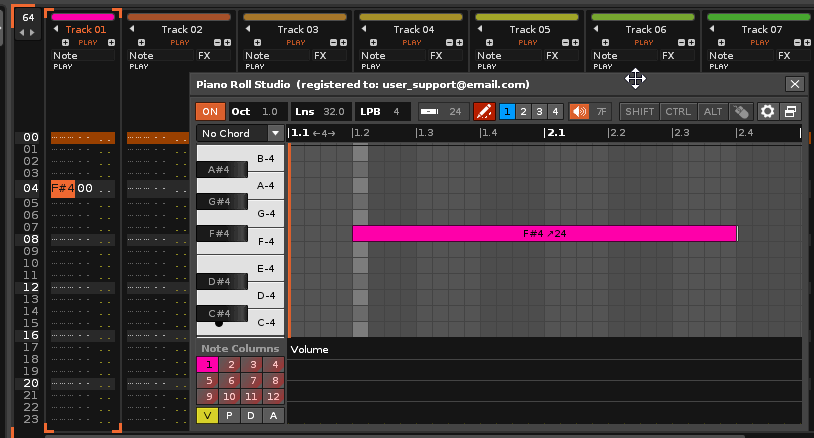This screenshot has width=814, height=438.
Task: Toggle the mouse mode icon next to ALT
Action: [x=741, y=112]
